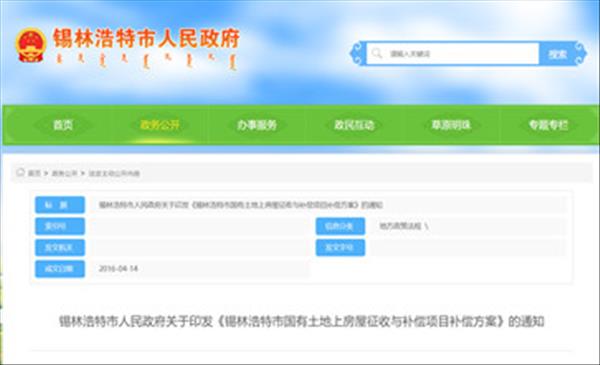Click the large article heading about 补偿方案

302,321
